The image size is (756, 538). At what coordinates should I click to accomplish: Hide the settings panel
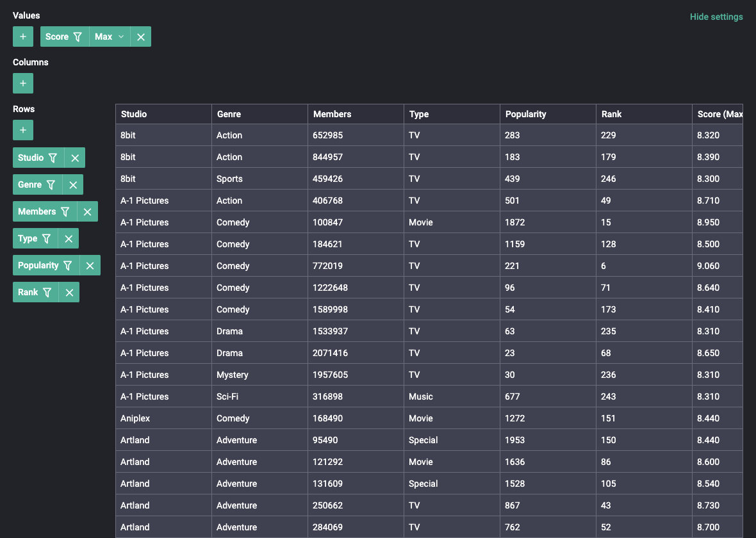point(716,17)
